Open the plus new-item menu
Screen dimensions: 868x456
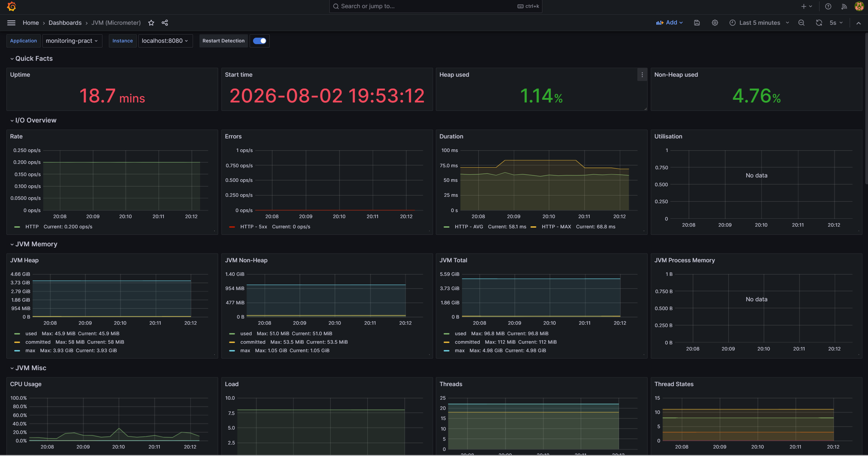tap(807, 6)
